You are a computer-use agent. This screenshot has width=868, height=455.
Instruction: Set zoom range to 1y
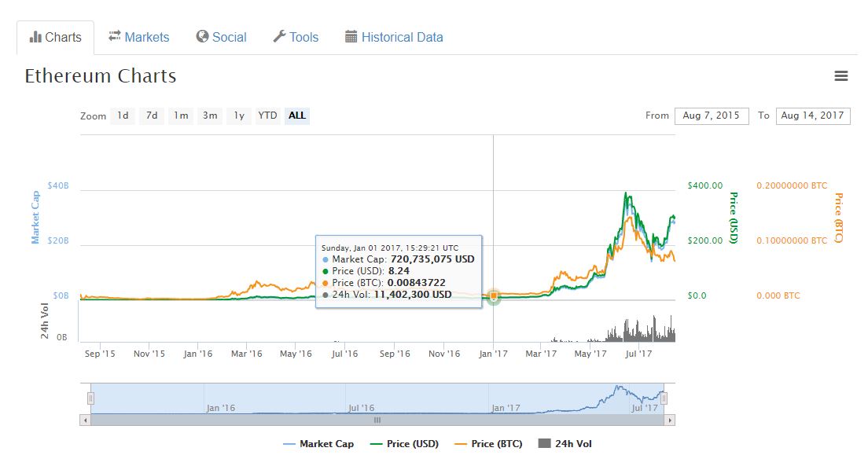[x=238, y=116]
